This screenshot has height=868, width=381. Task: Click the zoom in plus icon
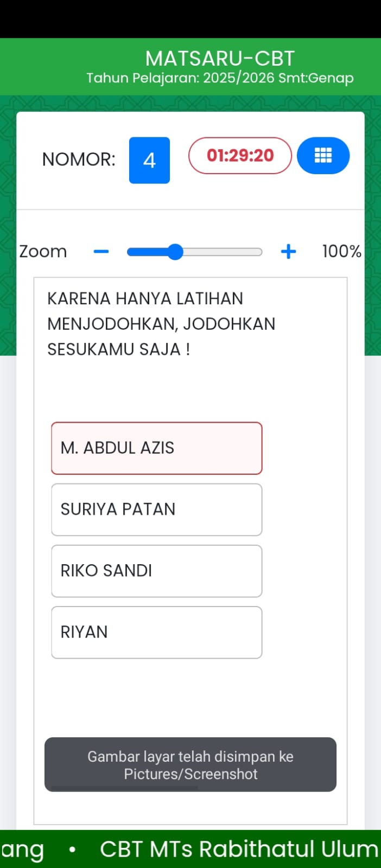tap(288, 251)
